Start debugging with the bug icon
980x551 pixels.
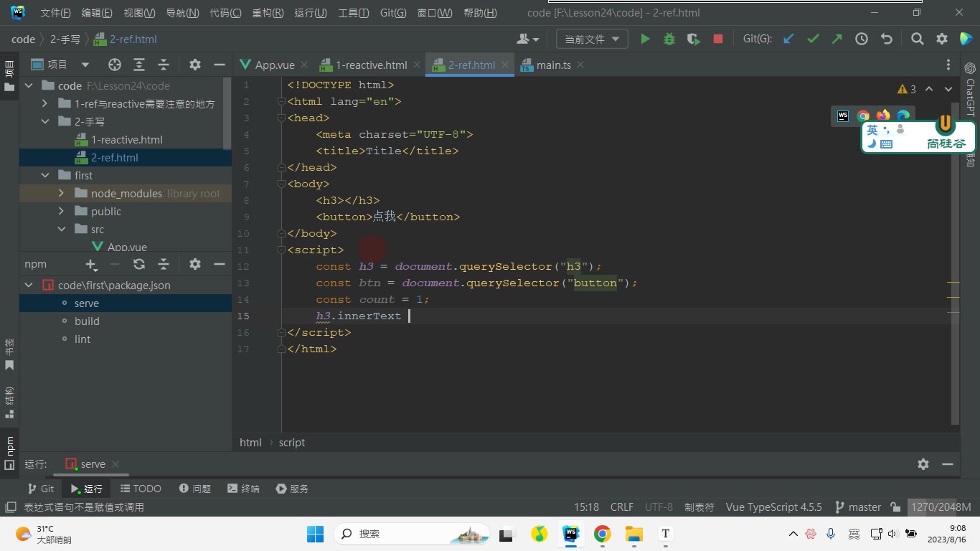[x=669, y=39]
